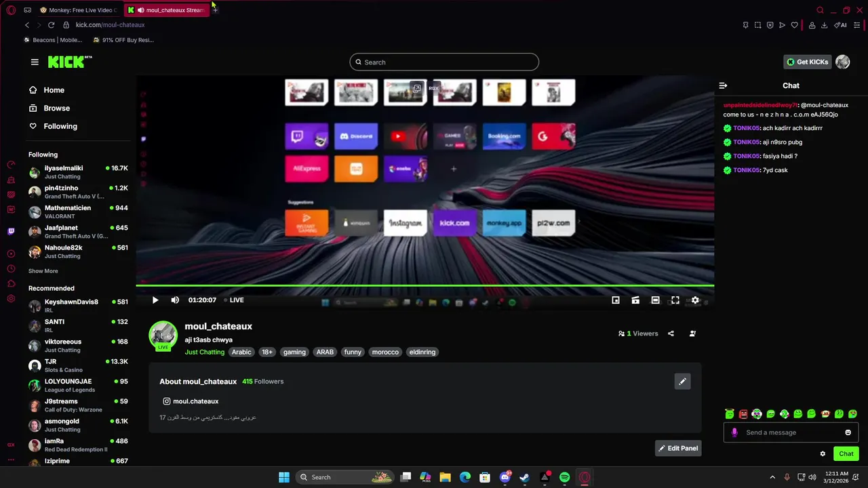Screen dimensions: 868x488
Task: Click the eldinring tag
Action: [422, 352]
